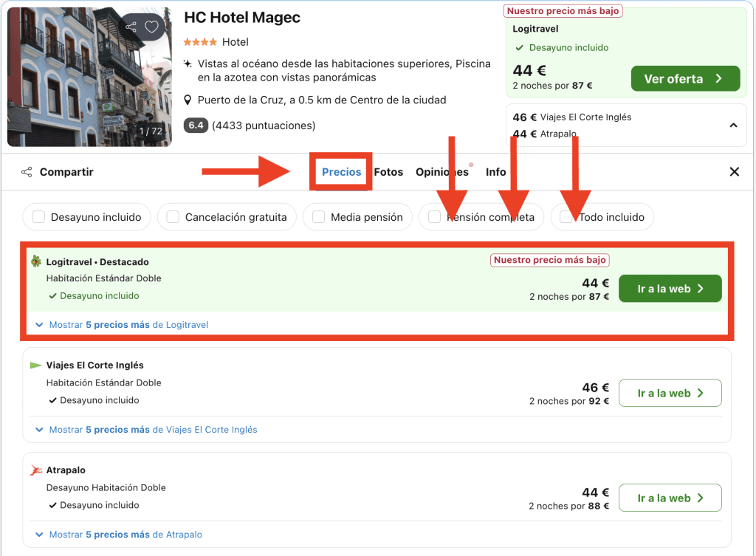Collapse the other offers chevron at top right
Image resolution: width=756 pixels, height=556 pixels.
point(733,126)
